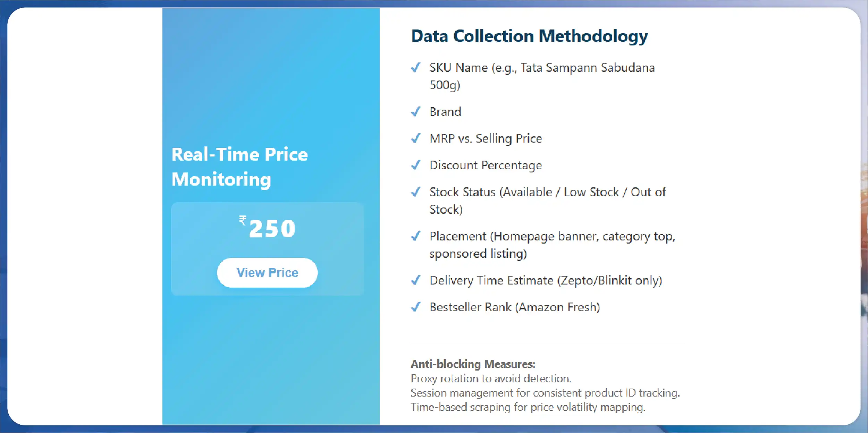The height and width of the screenshot is (433, 868).
Task: Click the Data Collection Methodology heading
Action: click(x=529, y=36)
